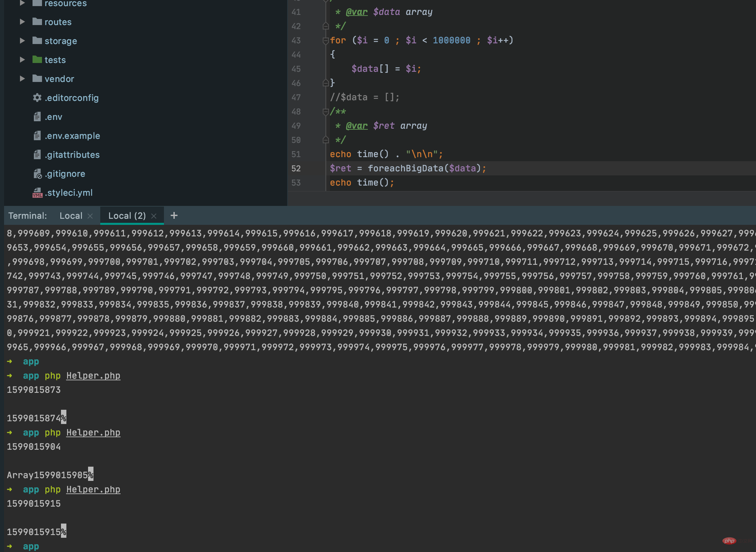
Task: Toggle closing brace fold marker on line 46
Action: pyautogui.click(x=325, y=83)
